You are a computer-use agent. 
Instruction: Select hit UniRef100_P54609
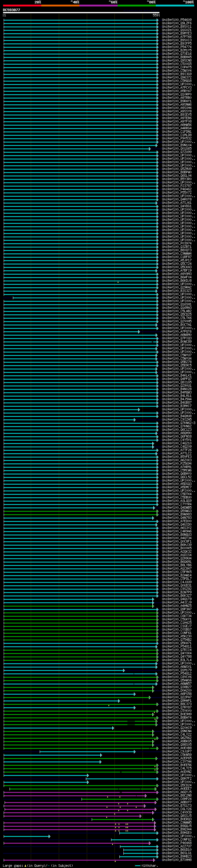177,20
